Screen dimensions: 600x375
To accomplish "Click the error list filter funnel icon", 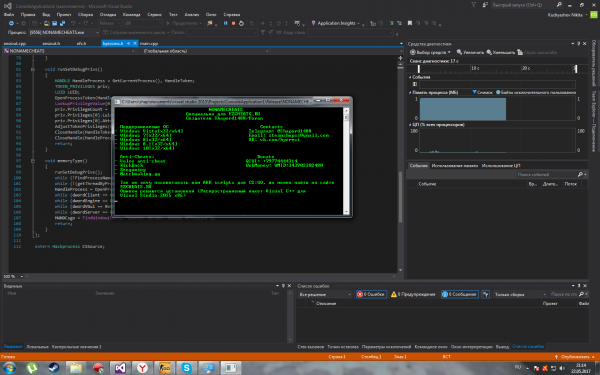I will pyautogui.click(x=486, y=294).
